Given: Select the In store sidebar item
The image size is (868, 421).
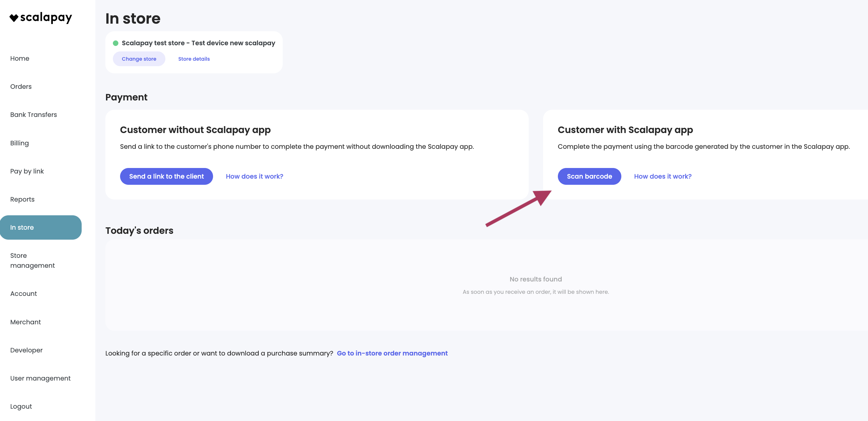Looking at the screenshot, I should click(41, 228).
